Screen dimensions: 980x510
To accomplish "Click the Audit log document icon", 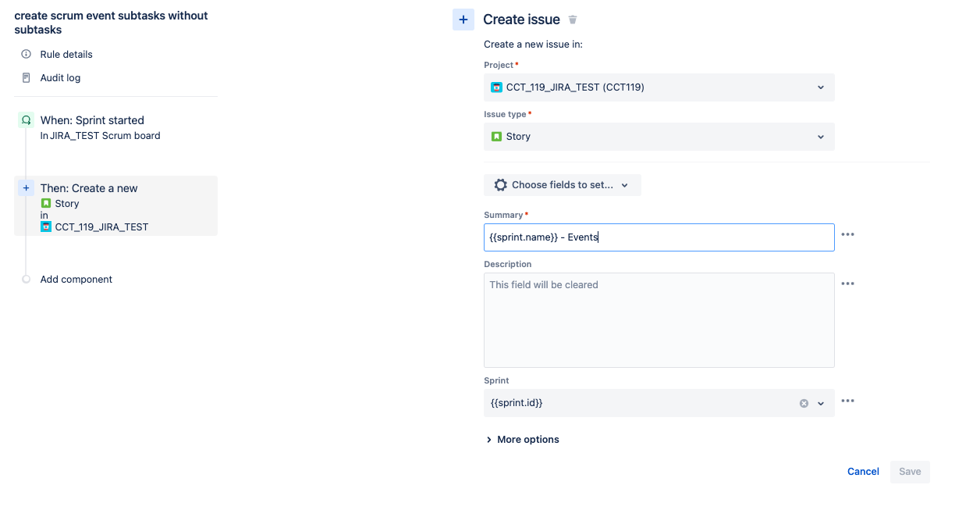I will click(x=26, y=77).
